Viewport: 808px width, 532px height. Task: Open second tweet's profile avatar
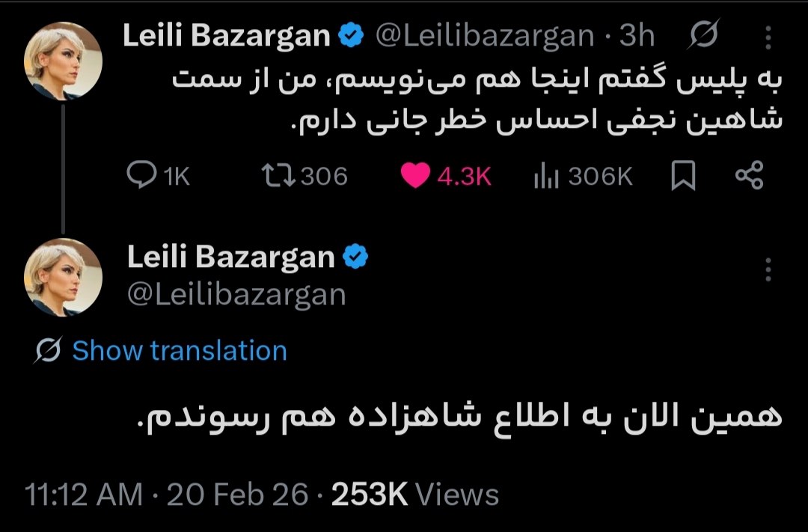pos(64,277)
